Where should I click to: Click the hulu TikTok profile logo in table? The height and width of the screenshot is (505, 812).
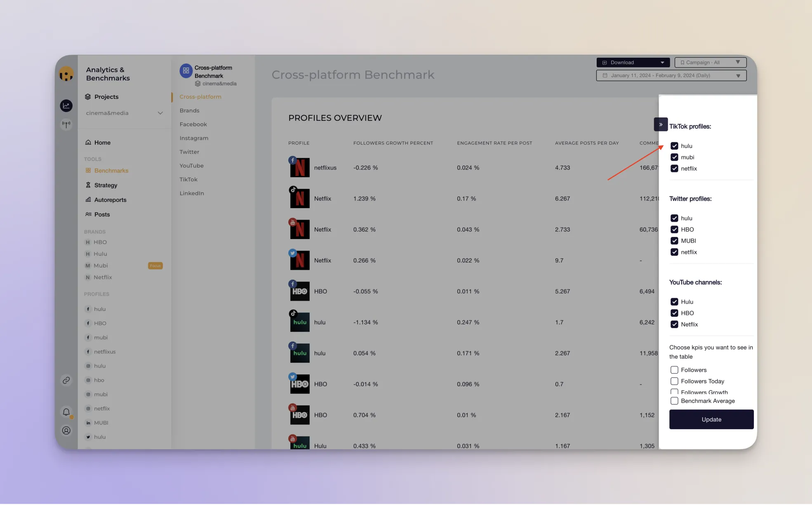300,322
